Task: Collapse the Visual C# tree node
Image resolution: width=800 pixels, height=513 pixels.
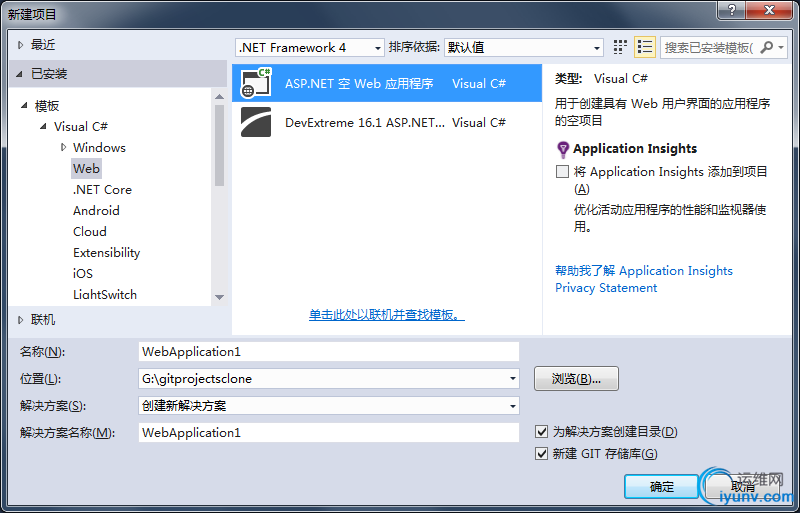Action: tap(43, 126)
